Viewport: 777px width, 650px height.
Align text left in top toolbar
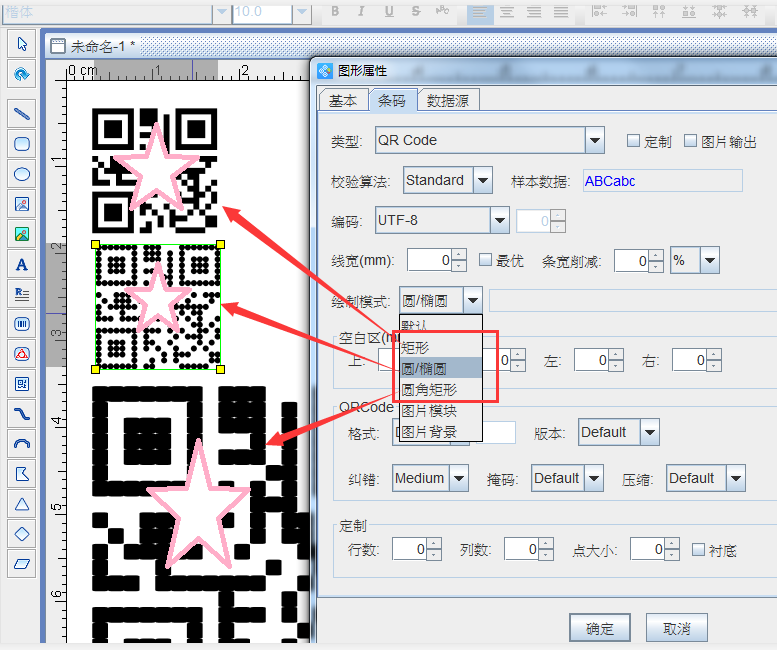pos(480,12)
